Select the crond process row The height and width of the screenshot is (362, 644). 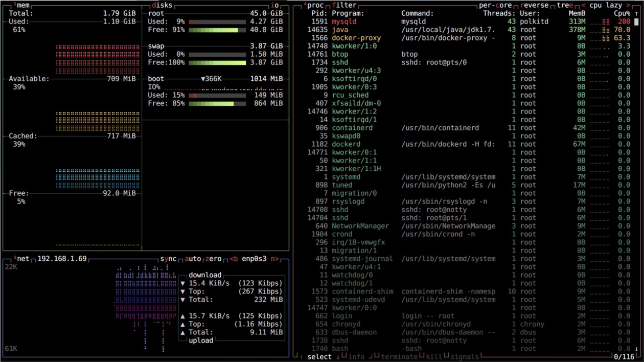coord(469,234)
